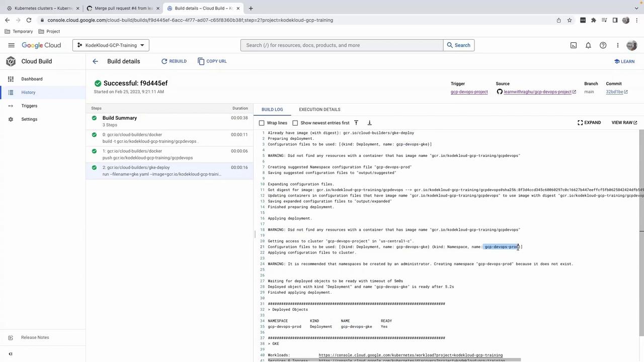Click the build log vertical scrollbar
This screenshot has height=362, width=644.
coord(641,233)
